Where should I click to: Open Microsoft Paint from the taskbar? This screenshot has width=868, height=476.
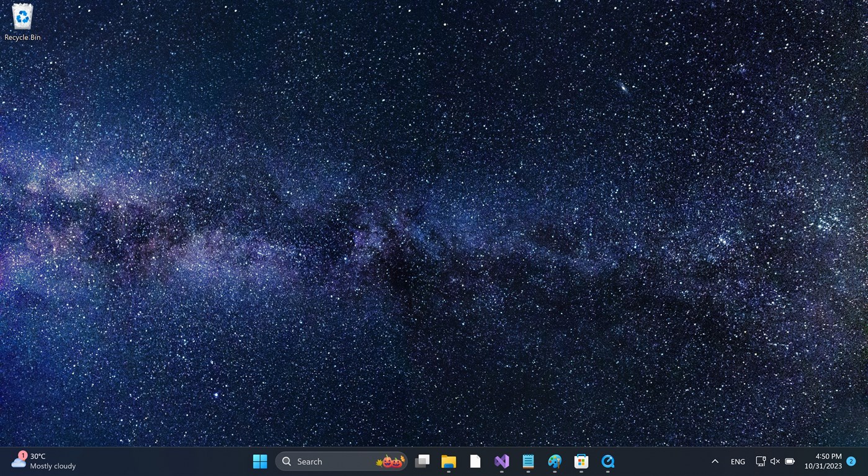coord(554,461)
